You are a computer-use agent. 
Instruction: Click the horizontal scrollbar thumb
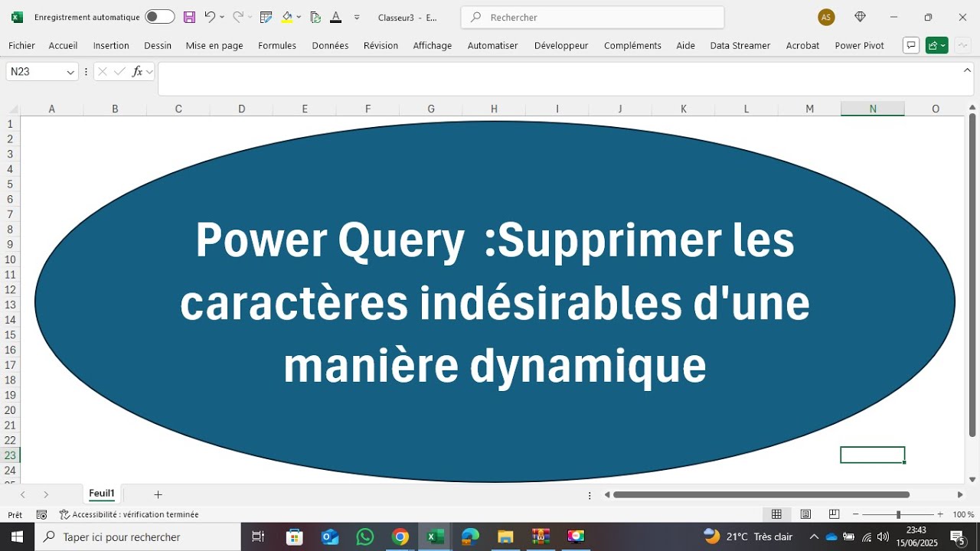[x=761, y=494]
